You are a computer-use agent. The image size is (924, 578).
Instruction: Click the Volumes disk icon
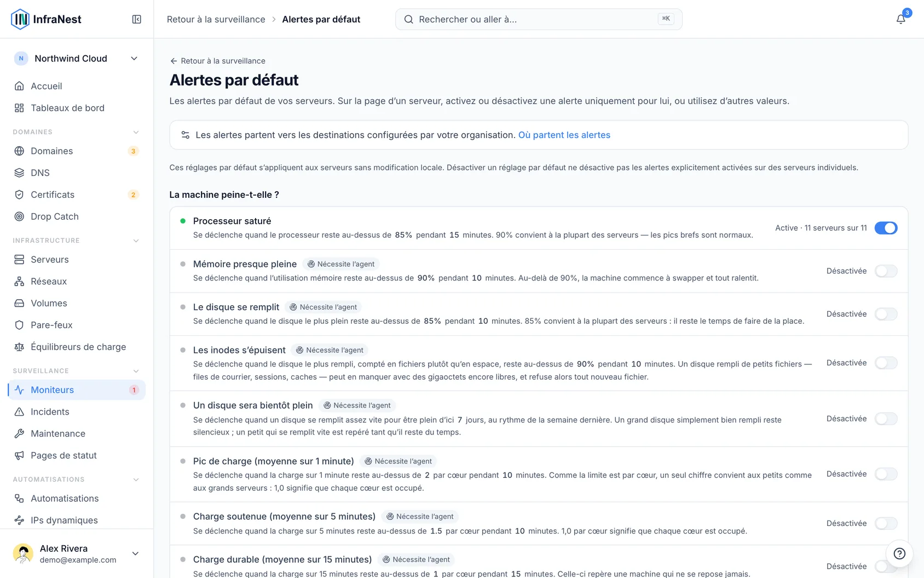click(x=19, y=303)
